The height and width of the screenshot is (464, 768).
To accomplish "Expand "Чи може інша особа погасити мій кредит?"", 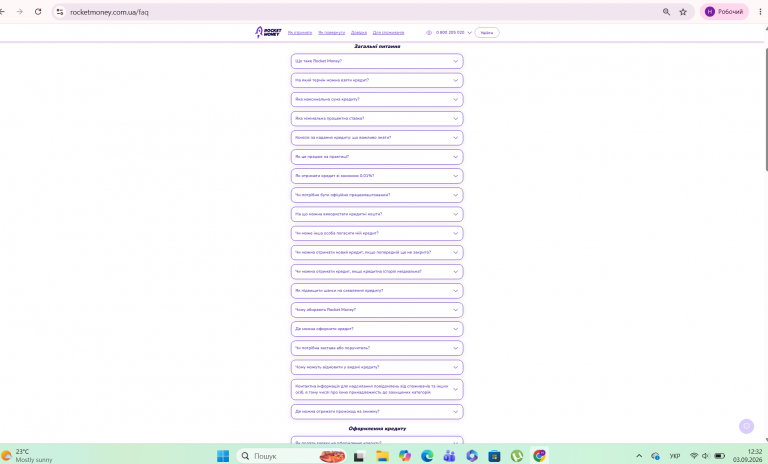I will click(x=377, y=233).
